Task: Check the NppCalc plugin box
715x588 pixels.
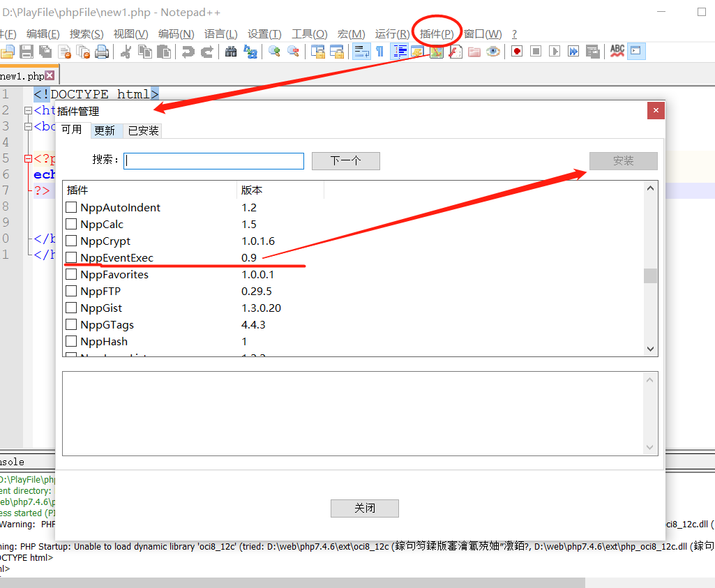Action: pyautogui.click(x=71, y=225)
